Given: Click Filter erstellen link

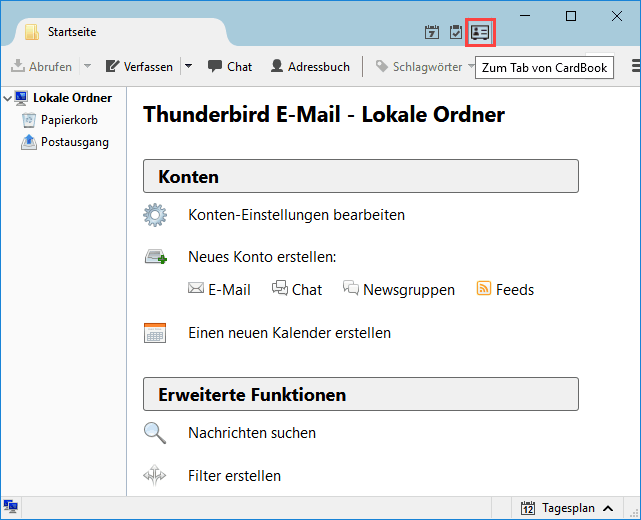Looking at the screenshot, I should (234, 476).
